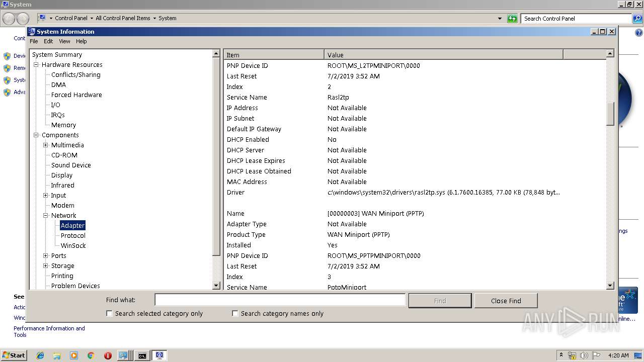Open network status tray icon
The height and width of the screenshot is (362, 644).
pos(572,355)
